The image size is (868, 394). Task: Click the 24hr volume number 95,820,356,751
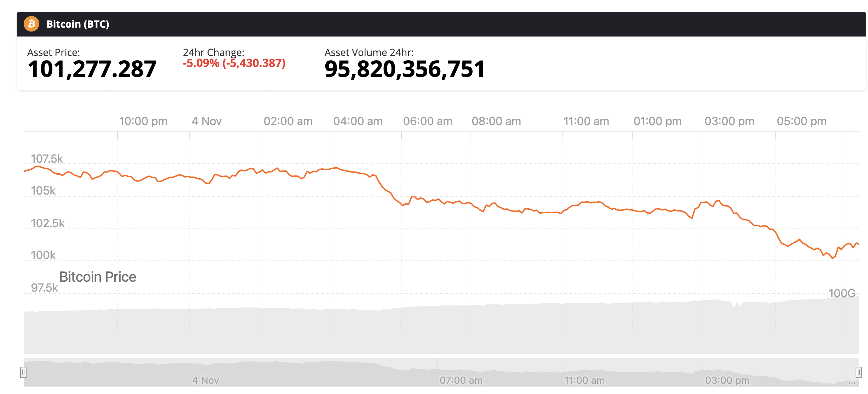click(x=405, y=69)
